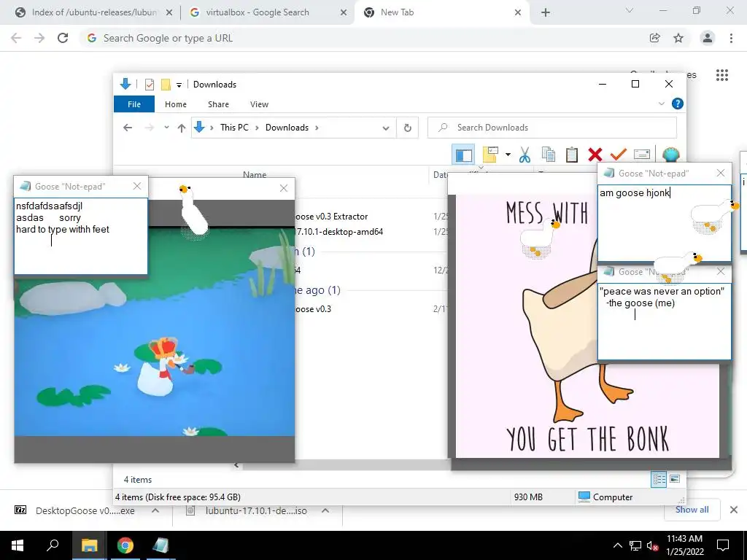Screen dimensions: 747x560
Task: Close the pond goose image window
Action: coord(284,188)
